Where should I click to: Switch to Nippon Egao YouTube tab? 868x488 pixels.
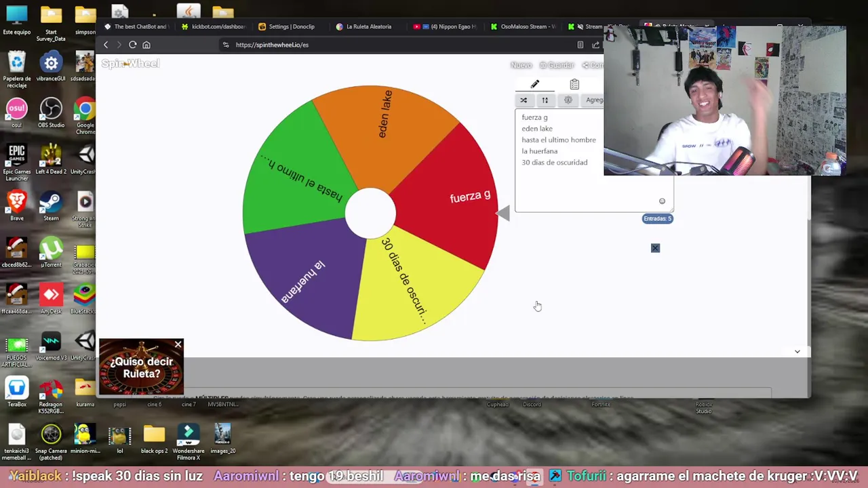point(446,26)
